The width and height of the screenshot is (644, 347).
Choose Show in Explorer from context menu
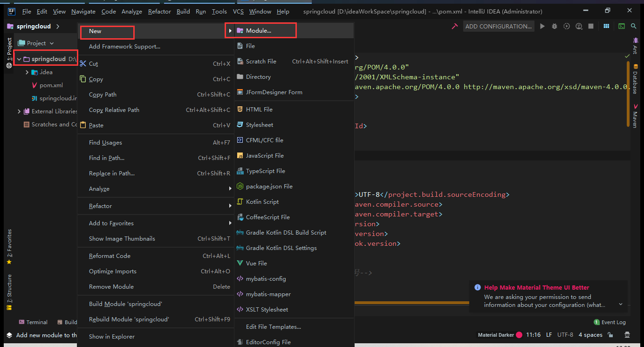[156, 336]
